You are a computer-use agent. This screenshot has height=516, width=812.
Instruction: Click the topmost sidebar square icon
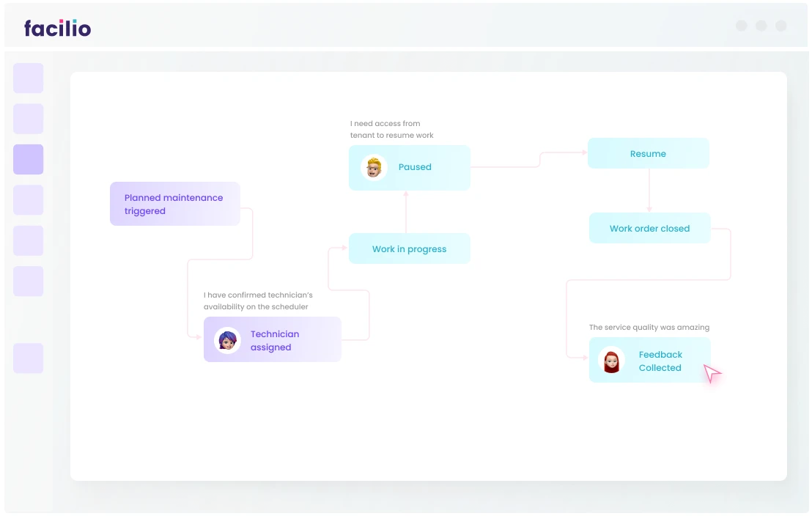click(28, 78)
